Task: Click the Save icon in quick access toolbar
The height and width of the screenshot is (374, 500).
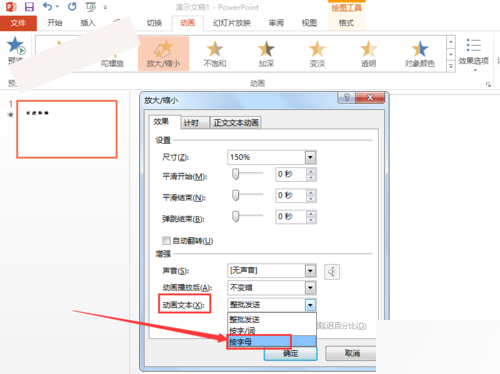Action: 29,7
